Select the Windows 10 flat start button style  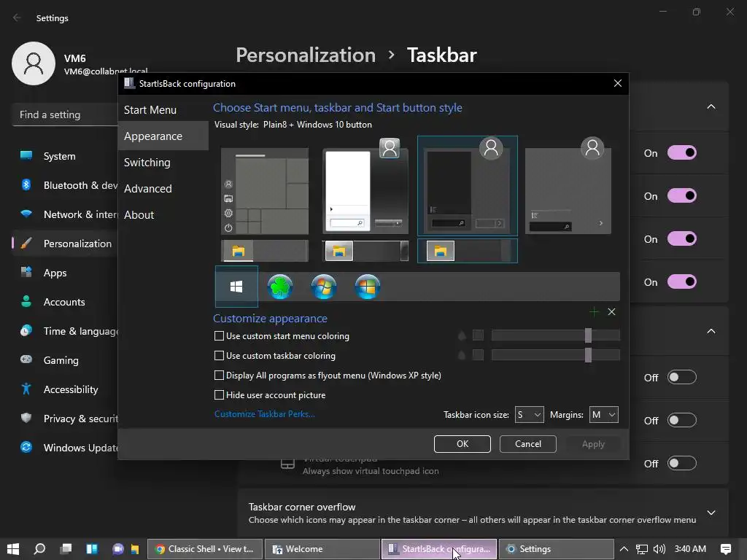coord(236,287)
